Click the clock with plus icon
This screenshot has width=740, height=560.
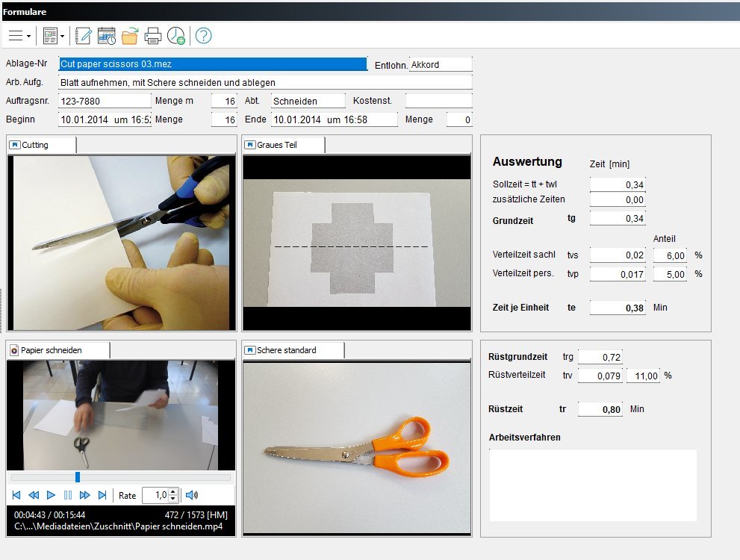(176, 35)
